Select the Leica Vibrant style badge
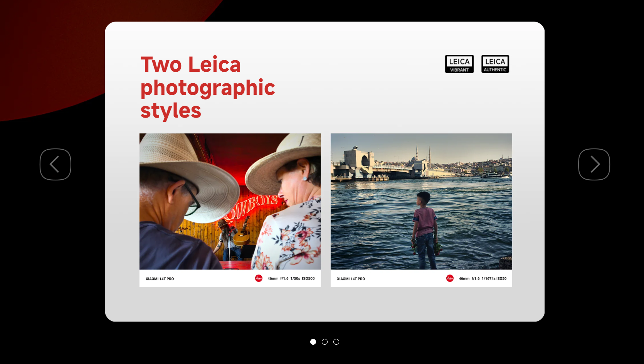 (459, 64)
